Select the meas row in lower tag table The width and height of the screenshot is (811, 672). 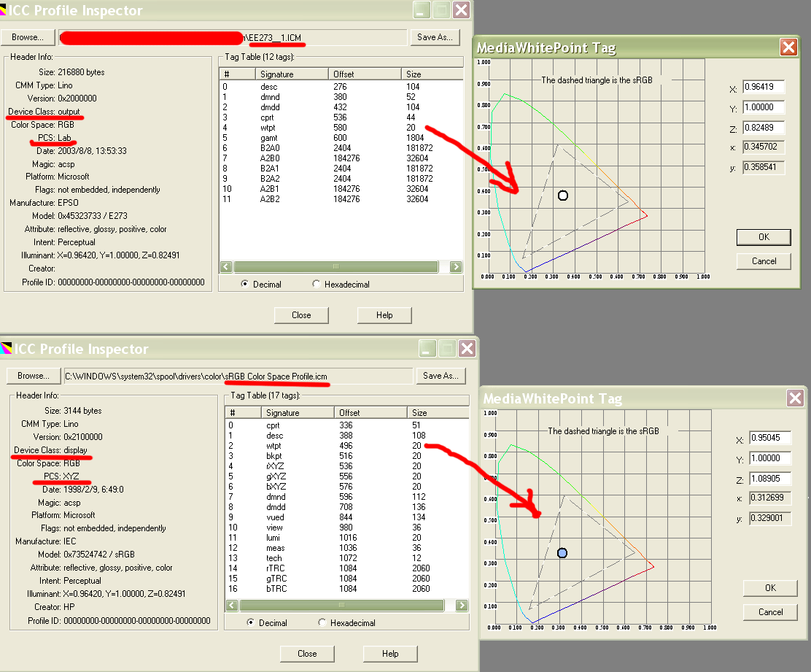pos(347,548)
